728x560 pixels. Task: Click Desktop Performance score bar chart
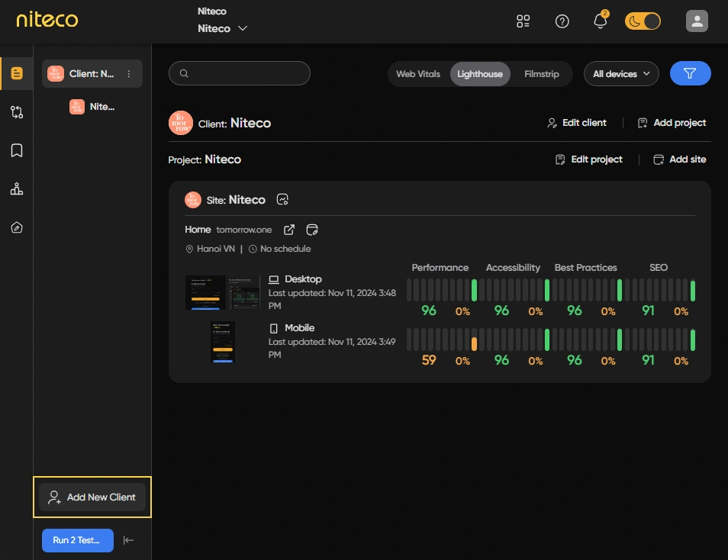click(x=442, y=290)
